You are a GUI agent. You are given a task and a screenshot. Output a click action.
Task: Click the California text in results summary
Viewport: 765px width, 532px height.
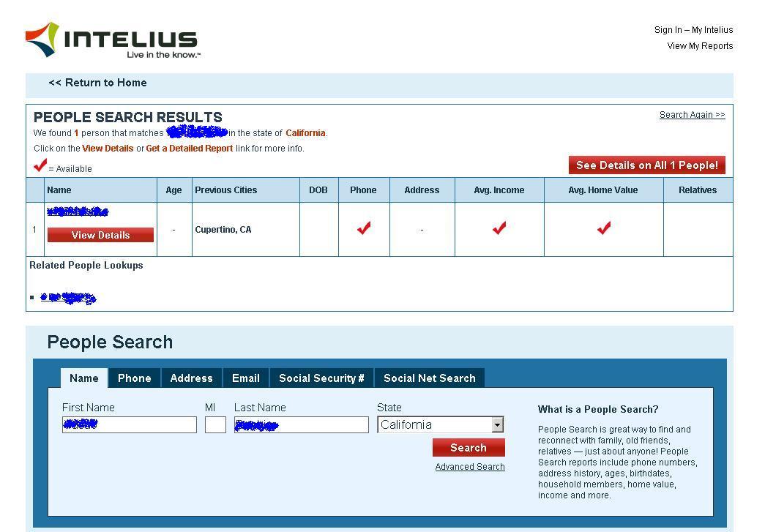pos(305,133)
